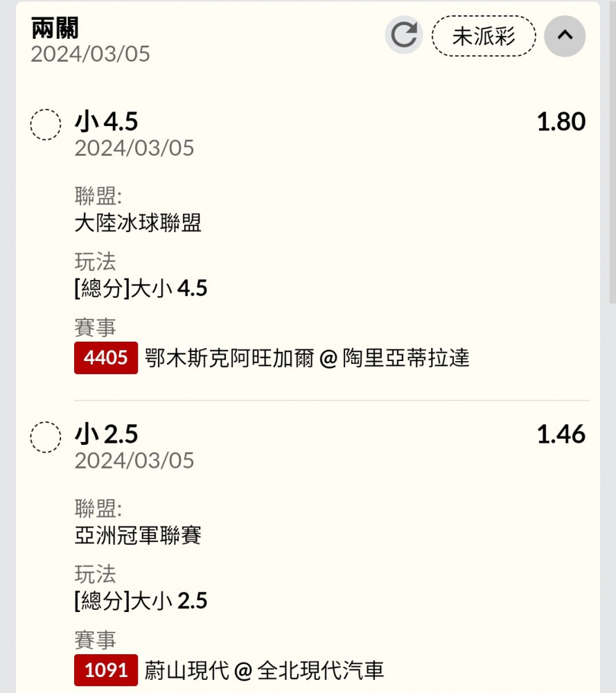Click the 兩關 parlay title

click(x=55, y=28)
